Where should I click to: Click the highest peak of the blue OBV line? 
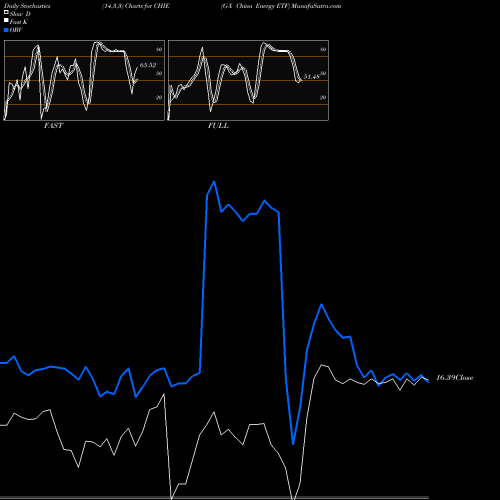pyautogui.click(x=214, y=182)
